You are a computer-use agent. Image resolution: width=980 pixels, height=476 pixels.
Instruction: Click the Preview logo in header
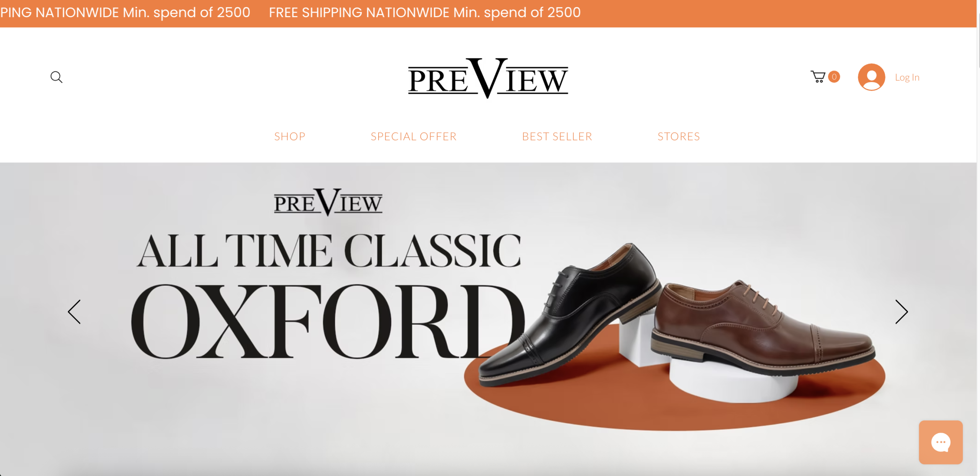(488, 78)
